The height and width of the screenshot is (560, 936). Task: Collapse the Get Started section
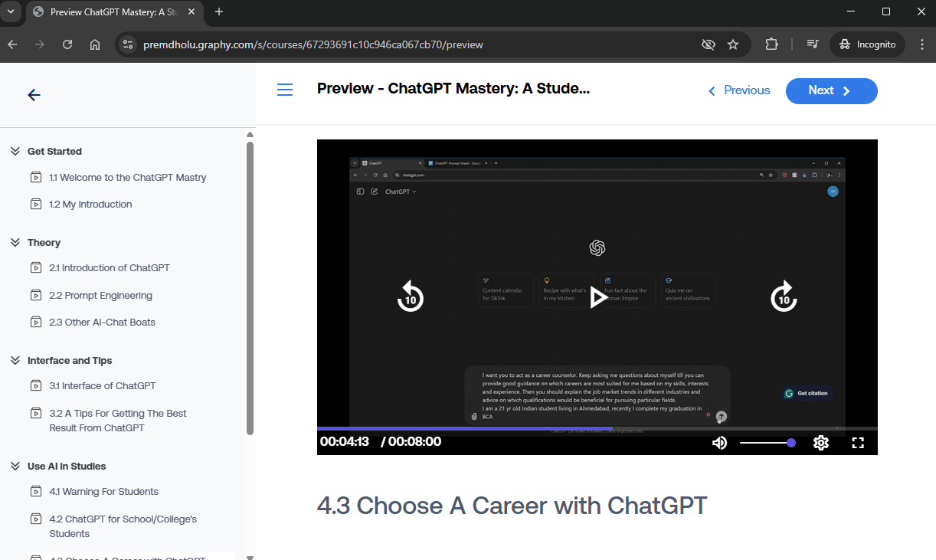(15, 152)
